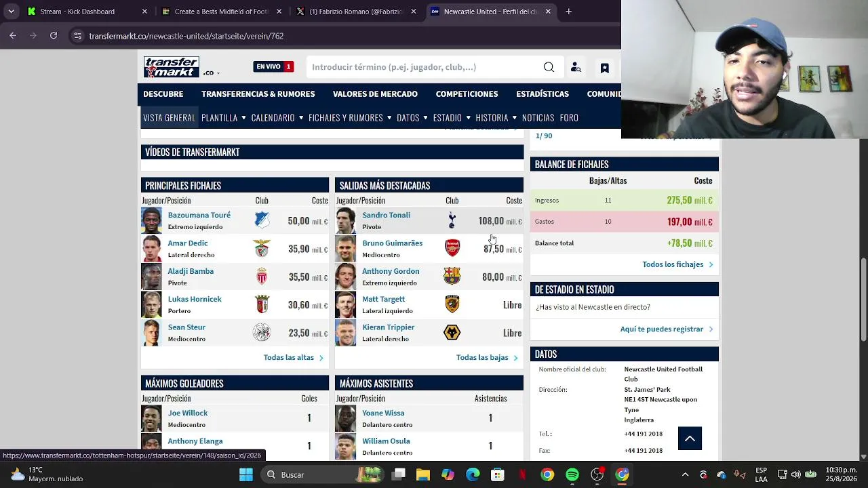
Task: Open the bookmark watchlist icon in header
Action: [x=604, y=68]
